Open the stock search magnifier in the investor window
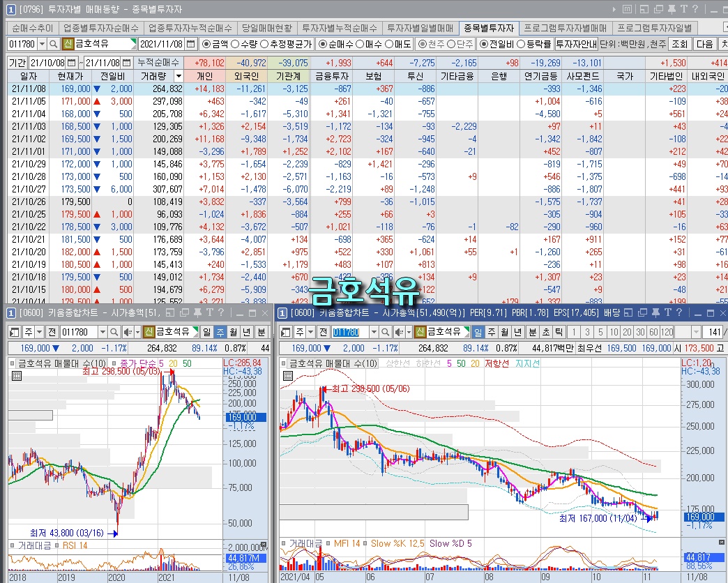This screenshot has height=583, width=728. point(54,44)
